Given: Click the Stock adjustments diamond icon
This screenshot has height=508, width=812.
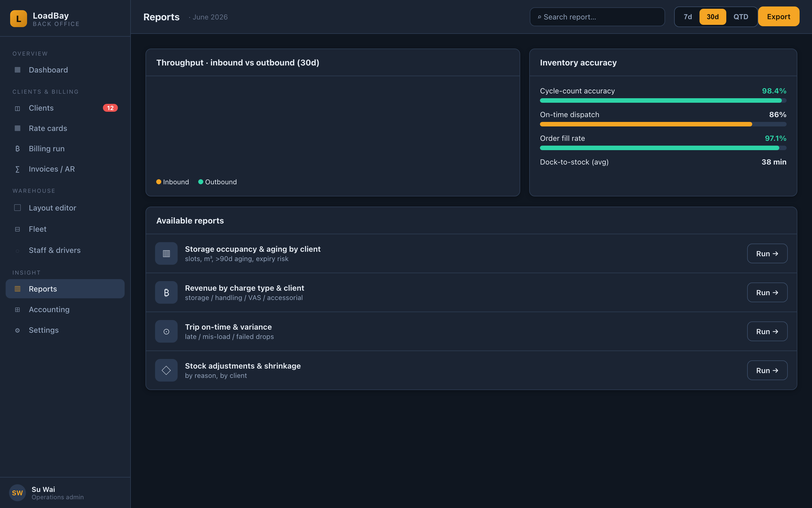Looking at the screenshot, I should point(166,370).
